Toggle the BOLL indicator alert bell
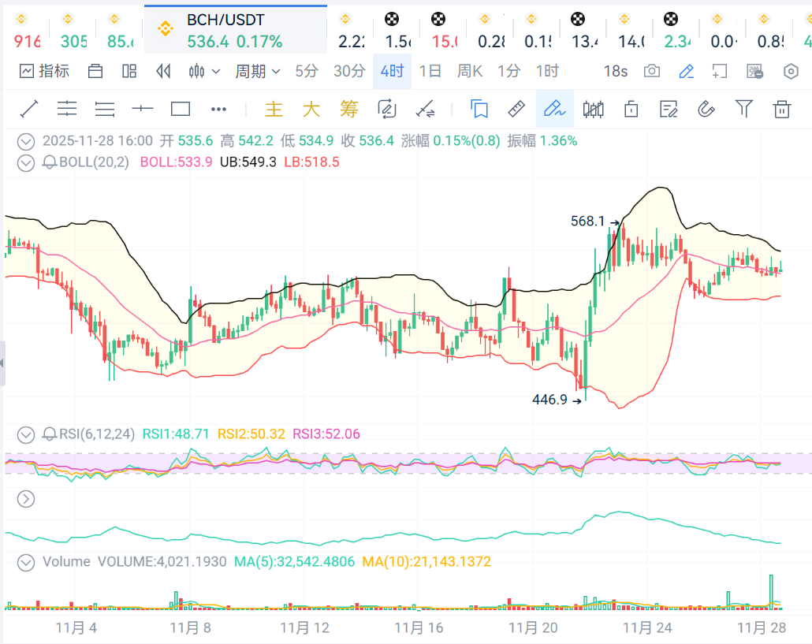 (49, 162)
